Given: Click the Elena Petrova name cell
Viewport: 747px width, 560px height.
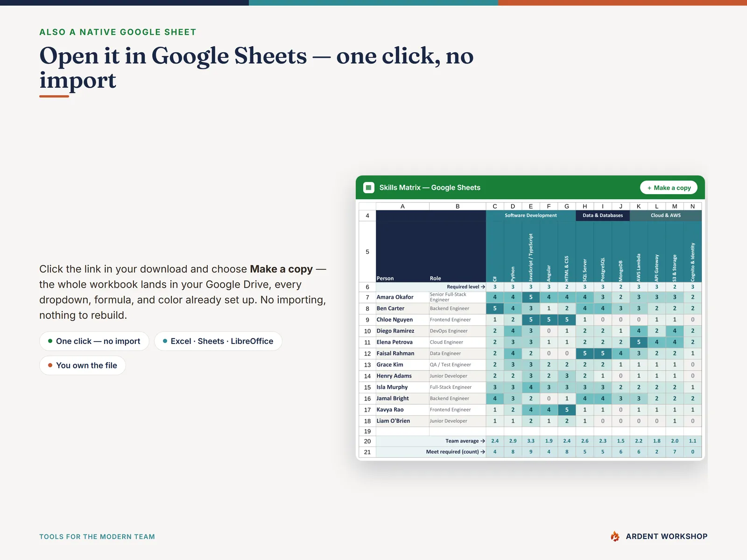Looking at the screenshot, I should click(x=402, y=342).
